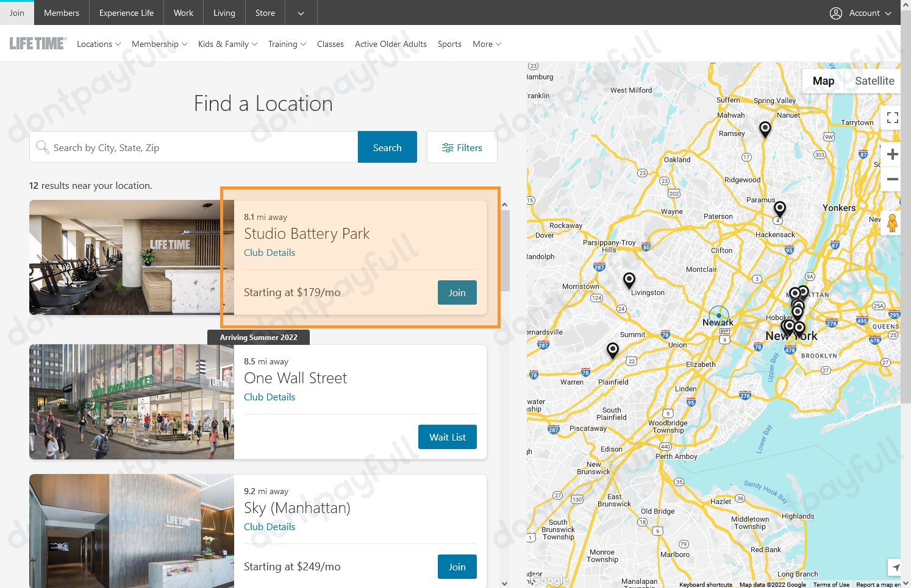Toggle fullscreen map view
911x588 pixels.
tap(892, 118)
